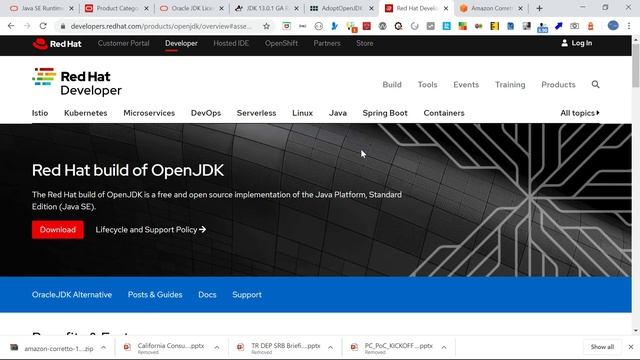Open the Docs section link
The width and height of the screenshot is (640, 360).
tap(207, 295)
